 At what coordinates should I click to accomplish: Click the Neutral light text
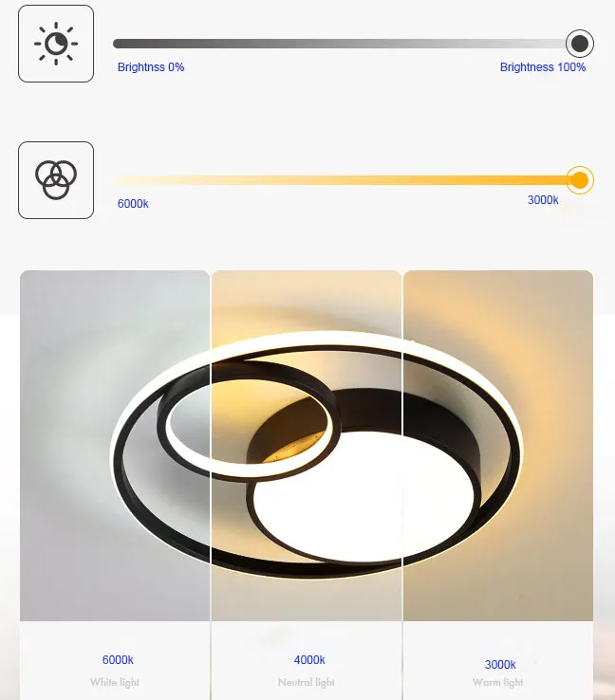tap(307, 682)
